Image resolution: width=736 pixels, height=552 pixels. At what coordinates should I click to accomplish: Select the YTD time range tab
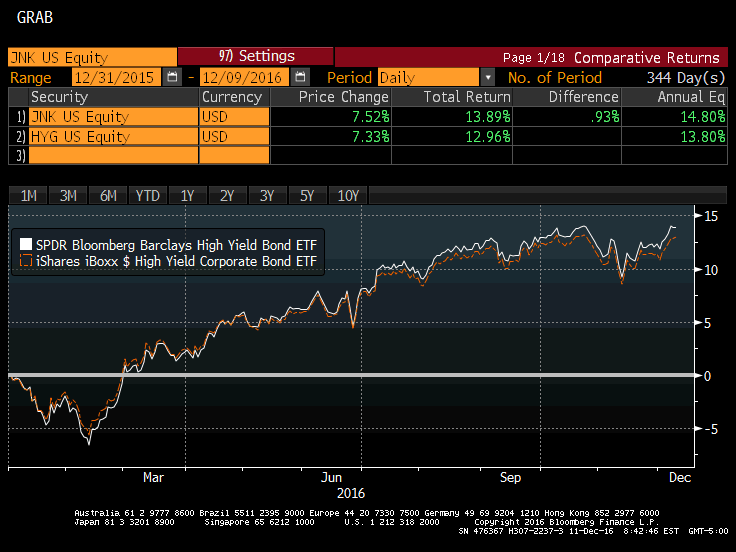147,195
